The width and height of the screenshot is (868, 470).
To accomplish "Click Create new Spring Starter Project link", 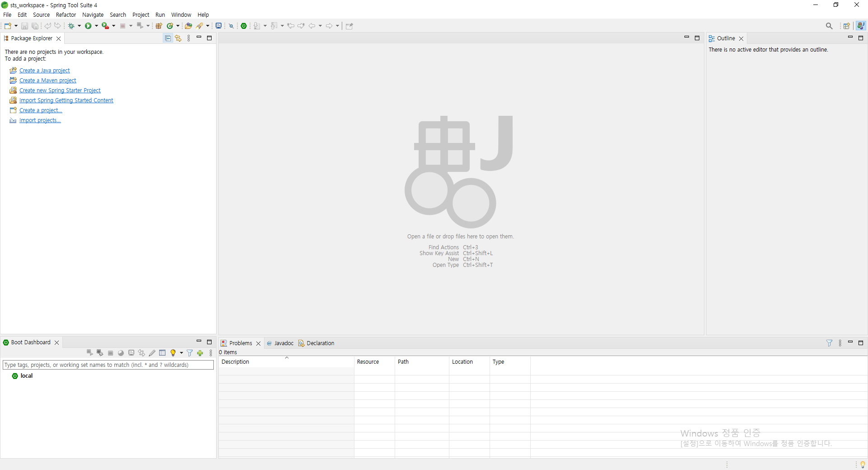I will pyautogui.click(x=60, y=90).
